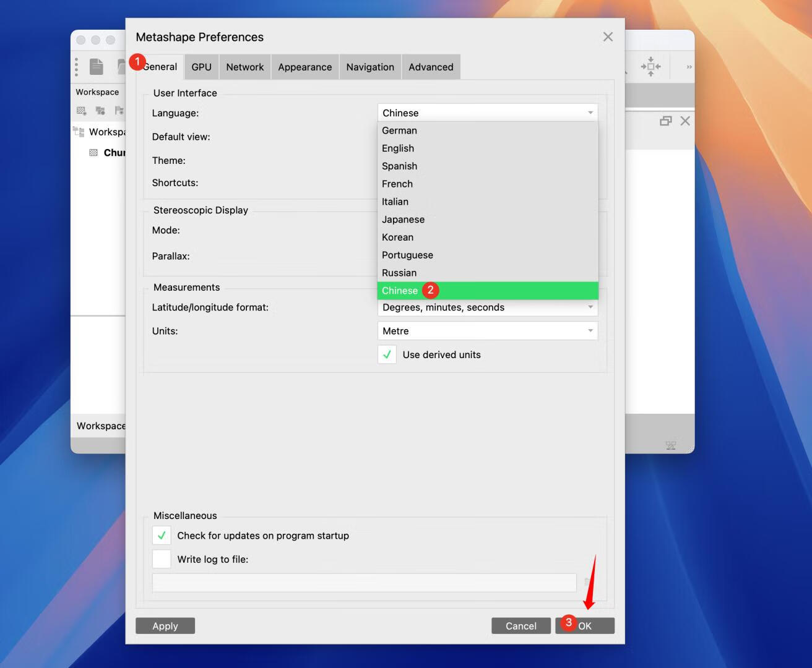Click the New document icon in main toolbar
This screenshot has width=812, height=668.
click(97, 66)
